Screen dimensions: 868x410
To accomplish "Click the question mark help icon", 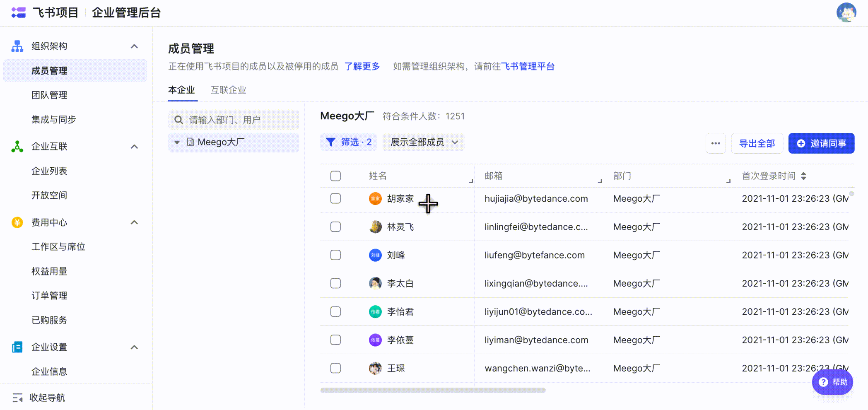I will (823, 382).
